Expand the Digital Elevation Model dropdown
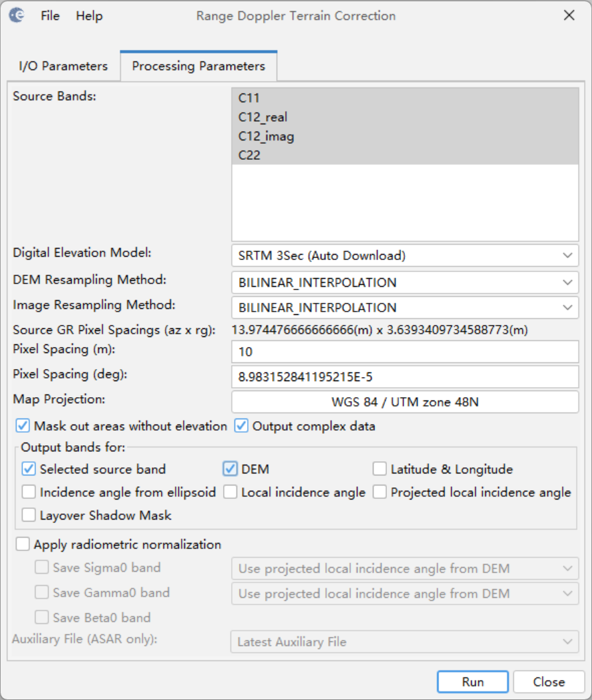This screenshot has height=700, width=592. click(404, 255)
